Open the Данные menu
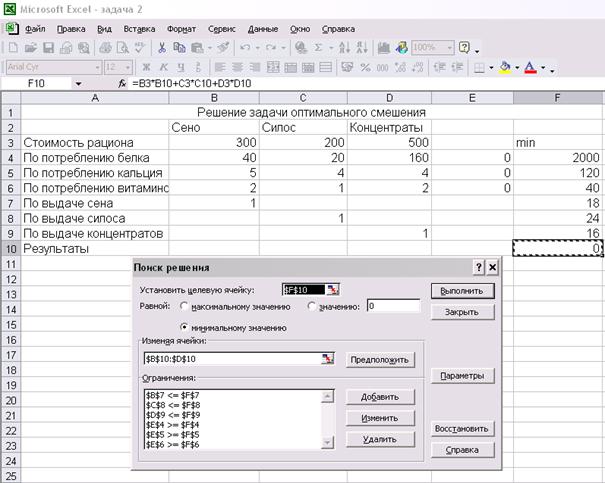The image size is (605, 483). (x=263, y=29)
